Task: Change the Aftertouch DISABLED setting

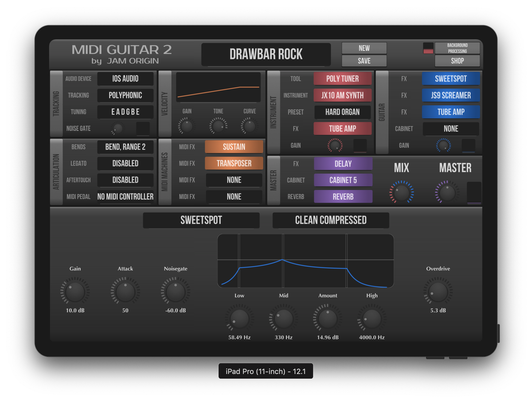Action: tap(125, 180)
